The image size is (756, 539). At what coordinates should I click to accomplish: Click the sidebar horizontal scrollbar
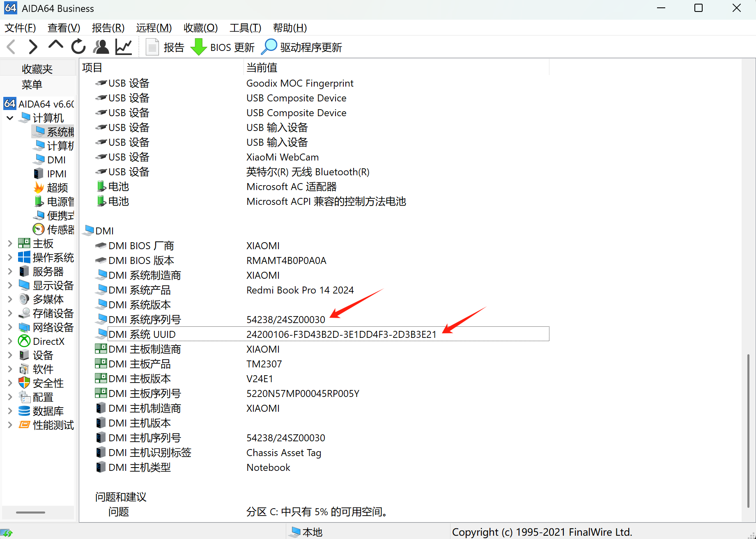pyautogui.click(x=30, y=512)
